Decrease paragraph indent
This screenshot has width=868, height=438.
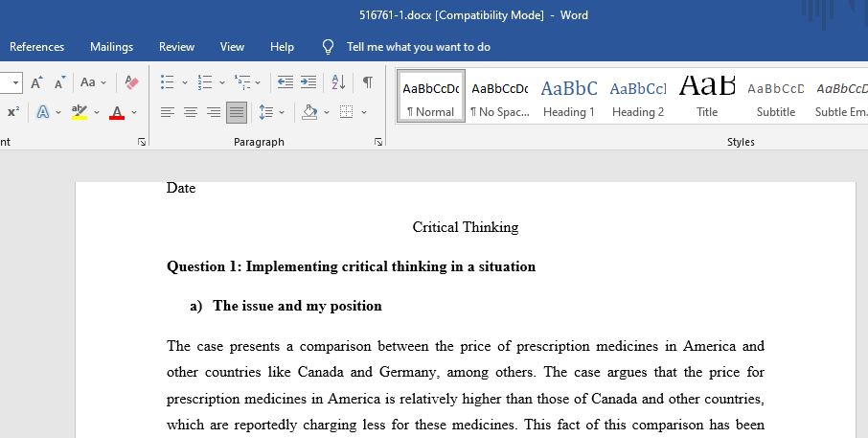[286, 82]
